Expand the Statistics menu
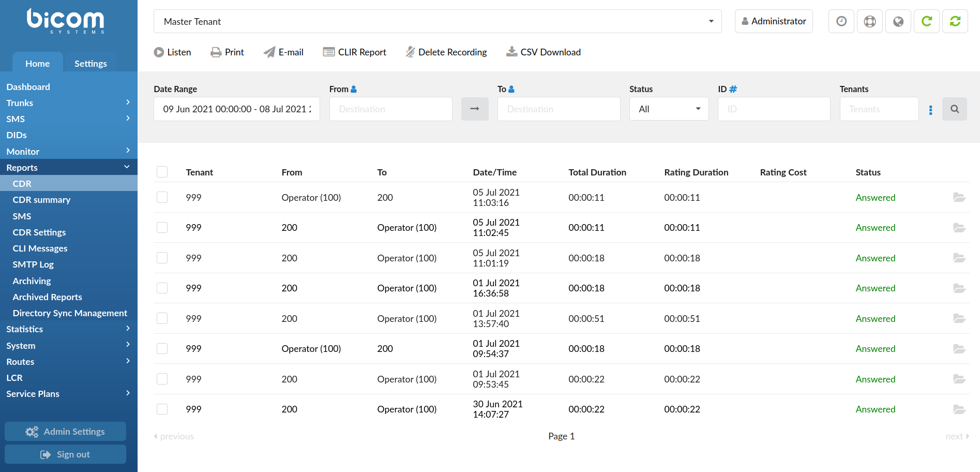Screen dimensions: 980x472 [x=69, y=329]
